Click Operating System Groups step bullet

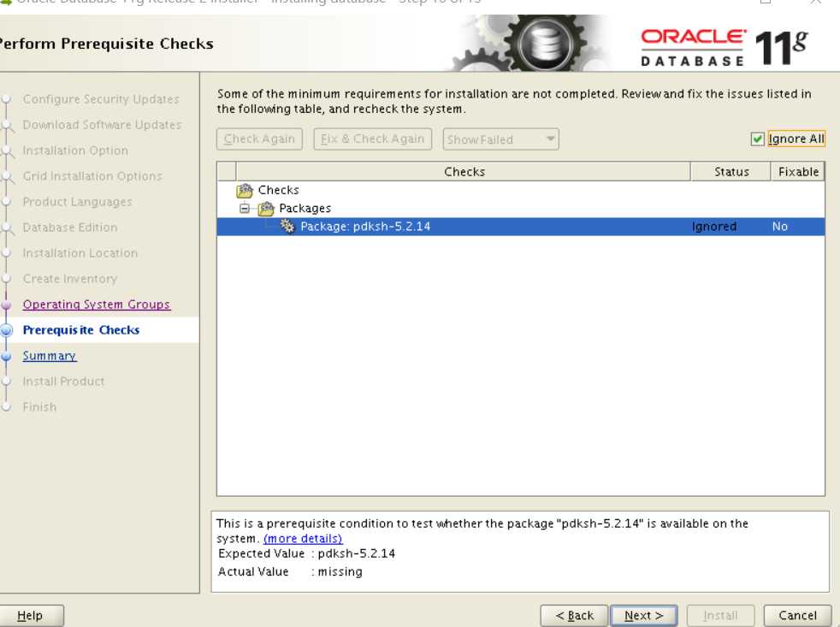pos(7,305)
